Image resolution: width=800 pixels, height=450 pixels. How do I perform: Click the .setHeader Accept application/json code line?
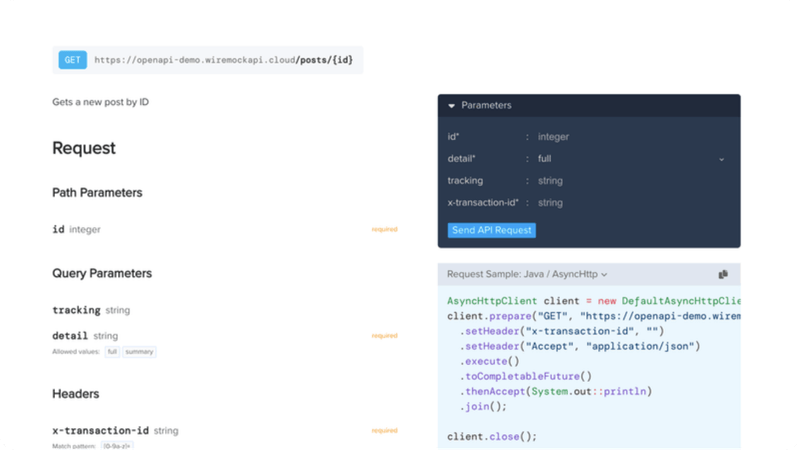tap(580, 346)
